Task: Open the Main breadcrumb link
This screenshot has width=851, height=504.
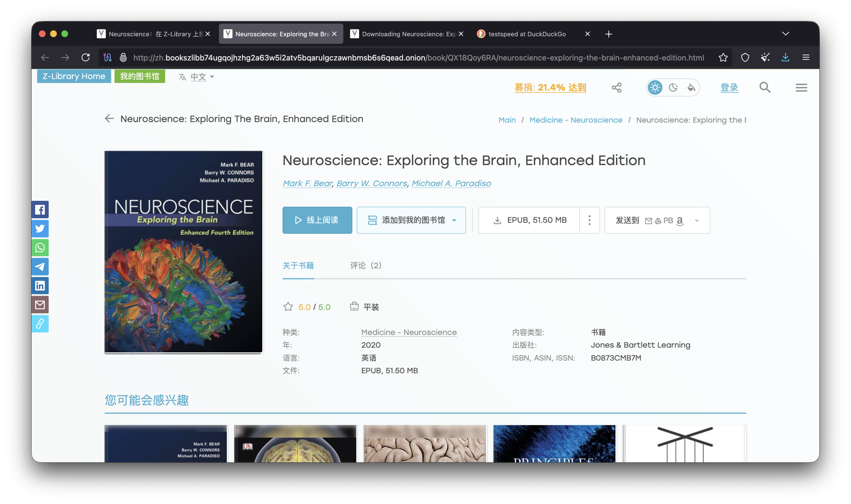Action: (507, 120)
